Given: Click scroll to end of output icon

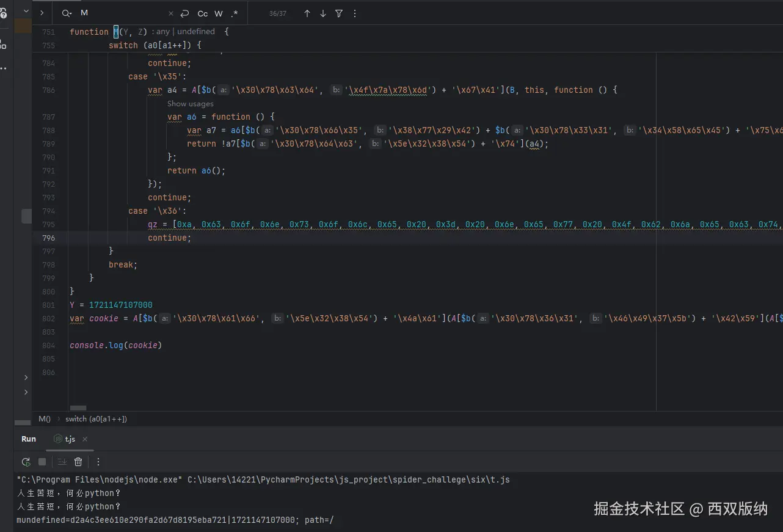Looking at the screenshot, I should click(62, 462).
